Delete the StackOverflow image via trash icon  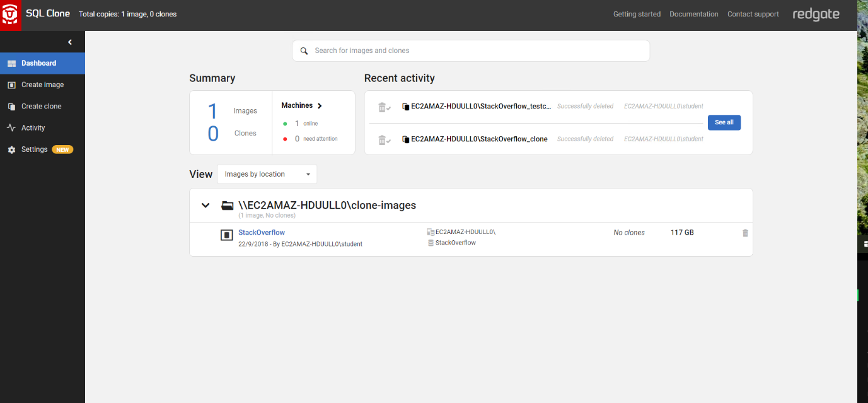(745, 233)
